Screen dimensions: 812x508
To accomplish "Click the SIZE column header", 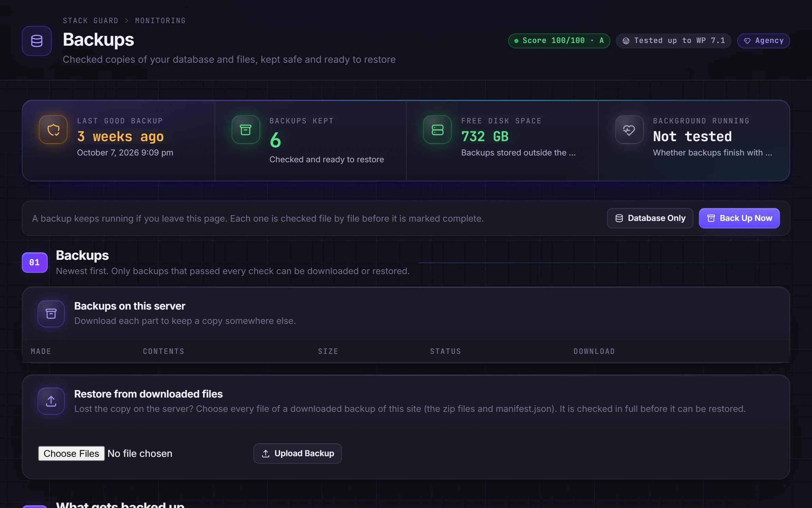I will coord(328,351).
